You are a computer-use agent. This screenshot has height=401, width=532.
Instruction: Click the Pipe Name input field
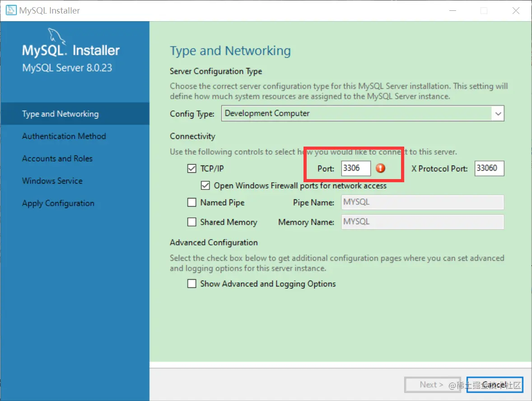pos(422,203)
